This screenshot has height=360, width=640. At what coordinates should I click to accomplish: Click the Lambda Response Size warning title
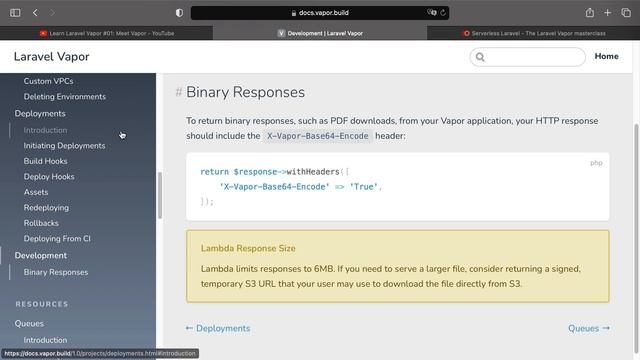point(248,248)
